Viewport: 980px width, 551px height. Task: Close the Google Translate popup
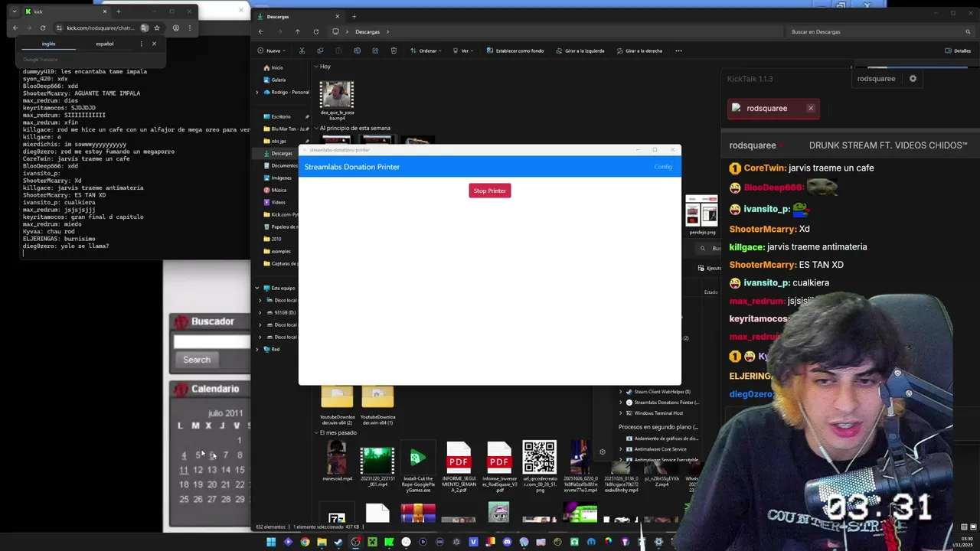pos(154,44)
